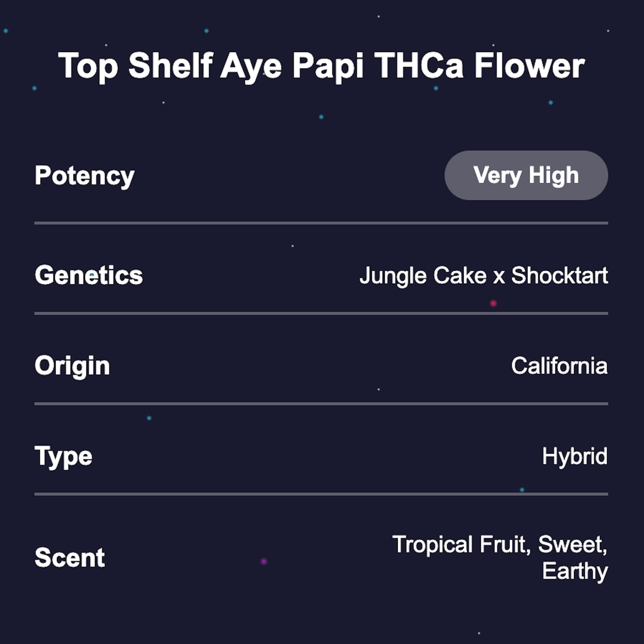Screen dimensions: 644x644
Task: Click the red dot below Shocktart
Action: pyautogui.click(x=493, y=303)
